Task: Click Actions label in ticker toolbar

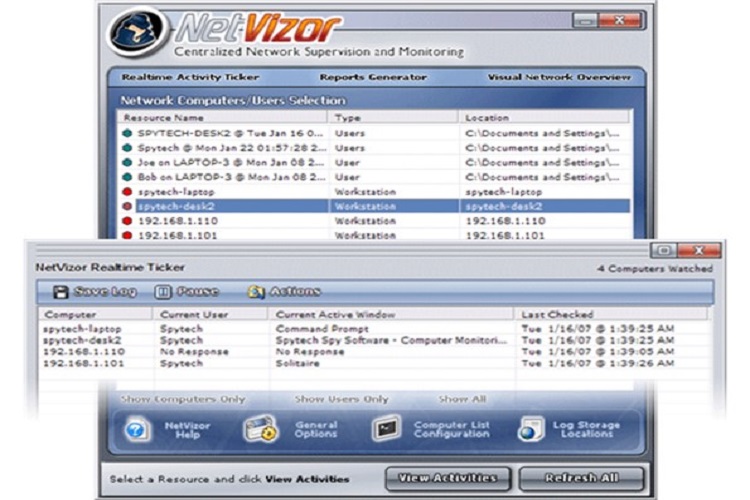Action: coord(295,292)
